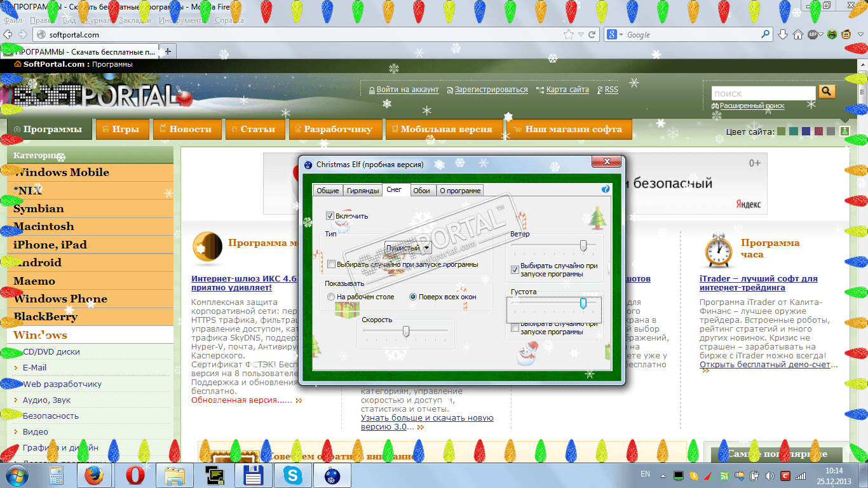Screen dimensions: 868x488
Task: Open the Статьи site menu
Action: [x=255, y=129]
